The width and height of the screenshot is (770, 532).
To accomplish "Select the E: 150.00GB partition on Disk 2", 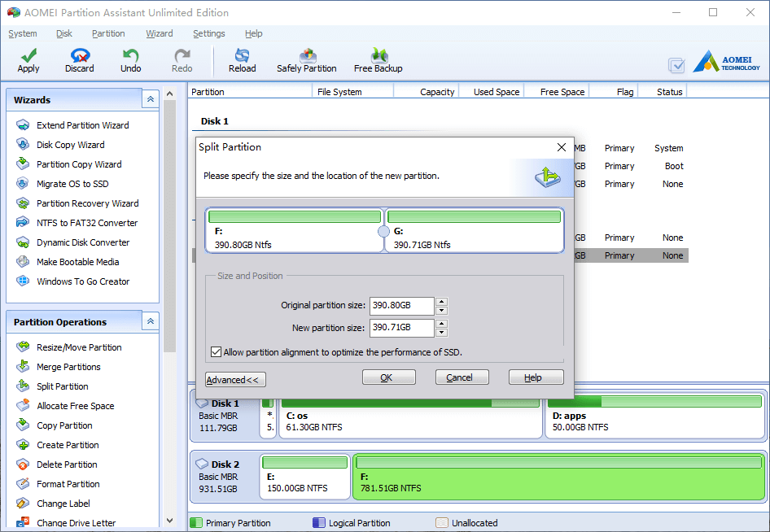I will pos(305,477).
